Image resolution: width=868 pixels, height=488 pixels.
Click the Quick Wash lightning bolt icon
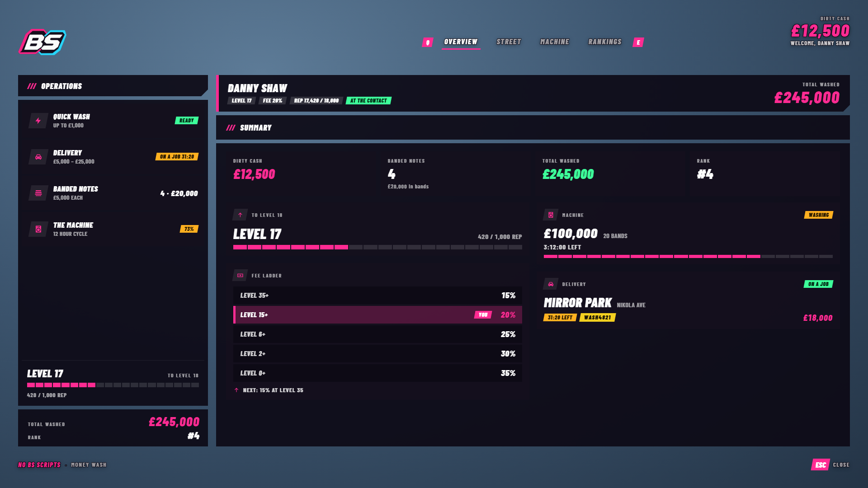[38, 121]
